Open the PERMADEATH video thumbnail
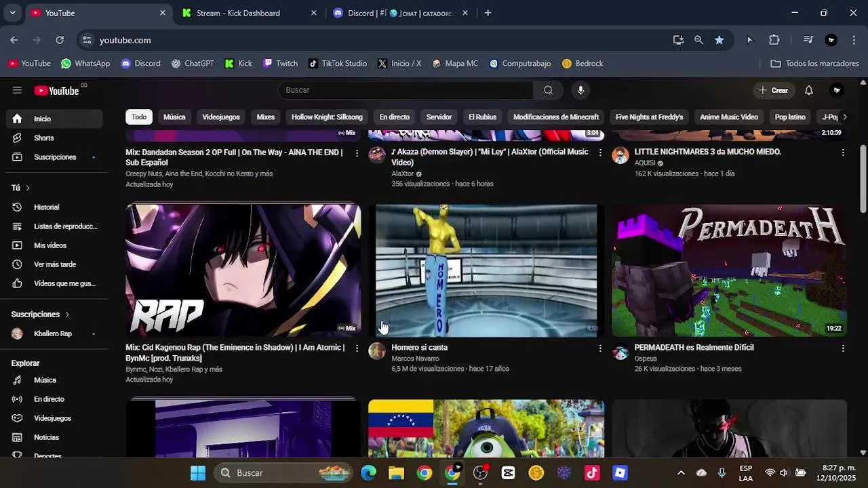 coord(729,270)
